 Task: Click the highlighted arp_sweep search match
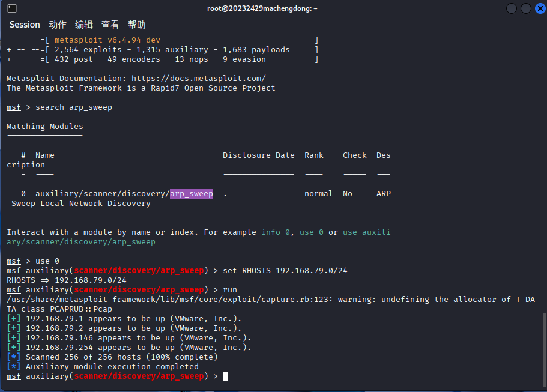[192, 194]
